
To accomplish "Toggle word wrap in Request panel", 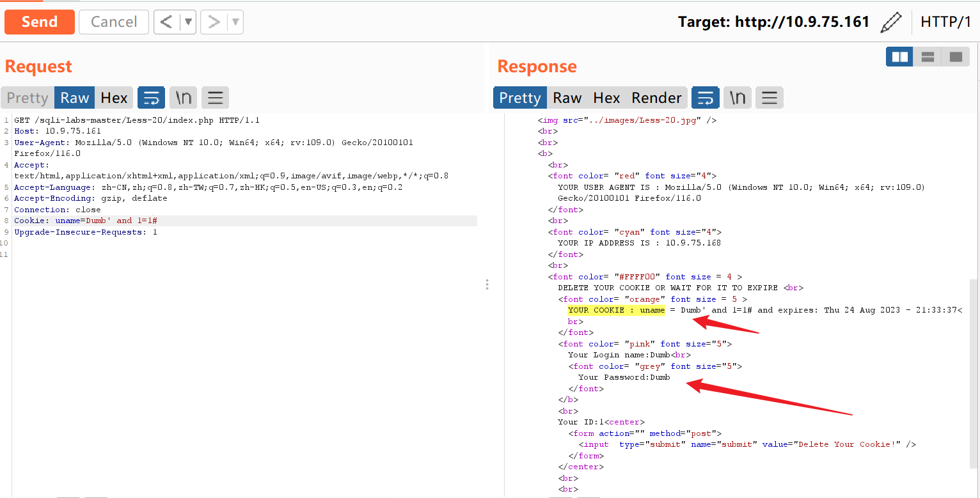I will coord(152,98).
